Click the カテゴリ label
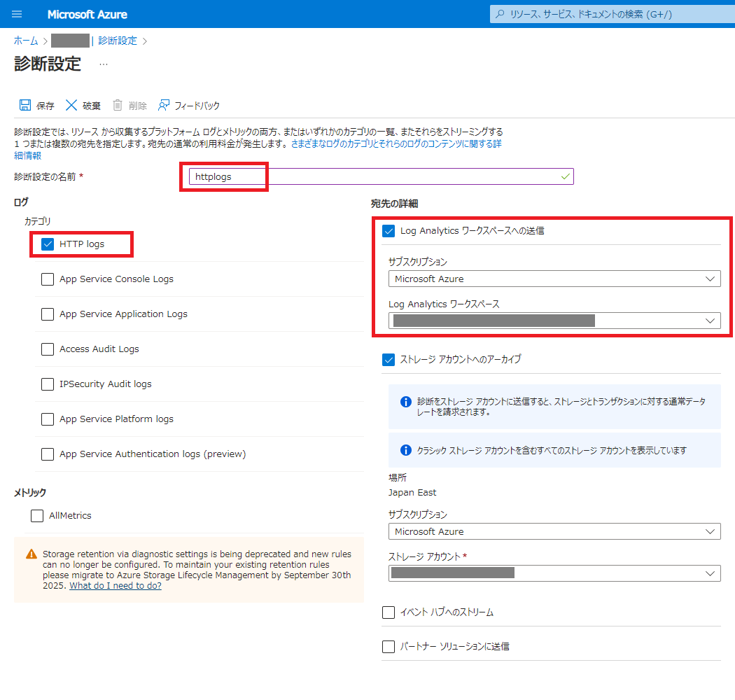This screenshot has height=700, width=735. [38, 221]
